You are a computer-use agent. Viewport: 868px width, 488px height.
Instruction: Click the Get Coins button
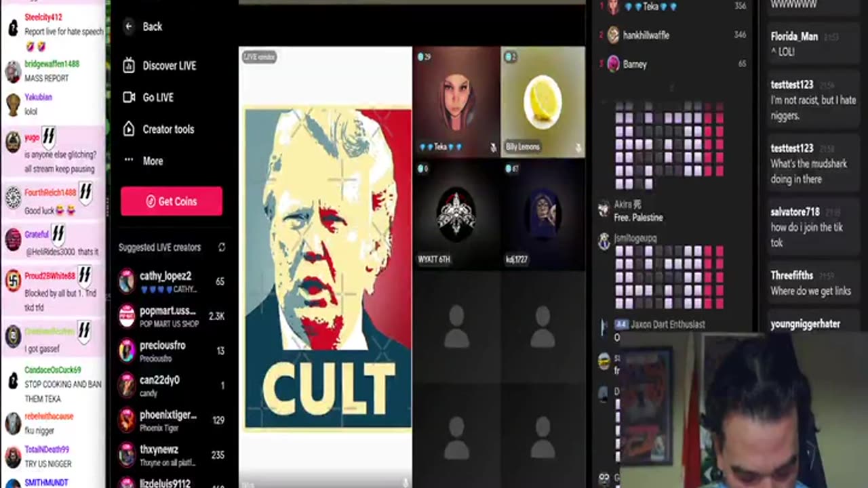172,201
